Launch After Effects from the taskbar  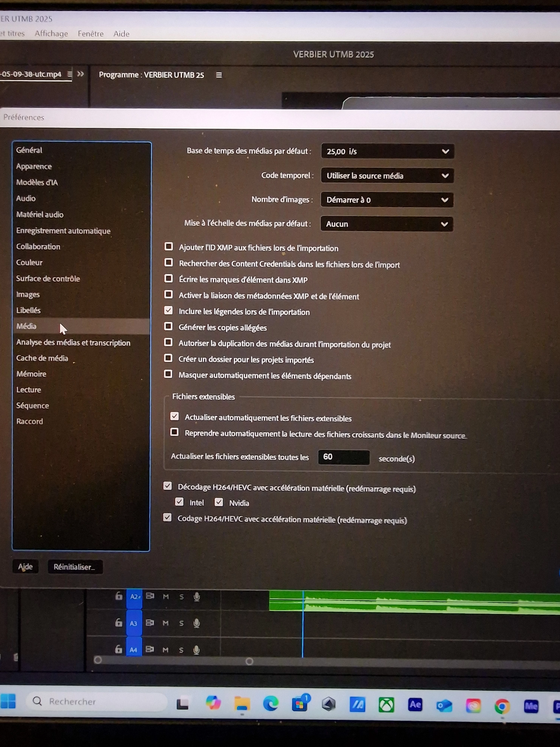tap(415, 704)
